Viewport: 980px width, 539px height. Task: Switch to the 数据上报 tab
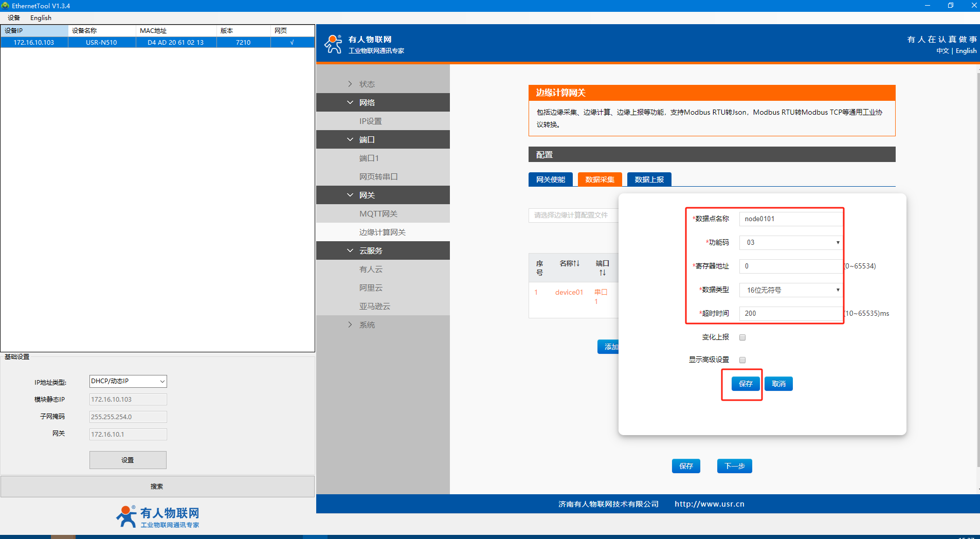pyautogui.click(x=649, y=179)
